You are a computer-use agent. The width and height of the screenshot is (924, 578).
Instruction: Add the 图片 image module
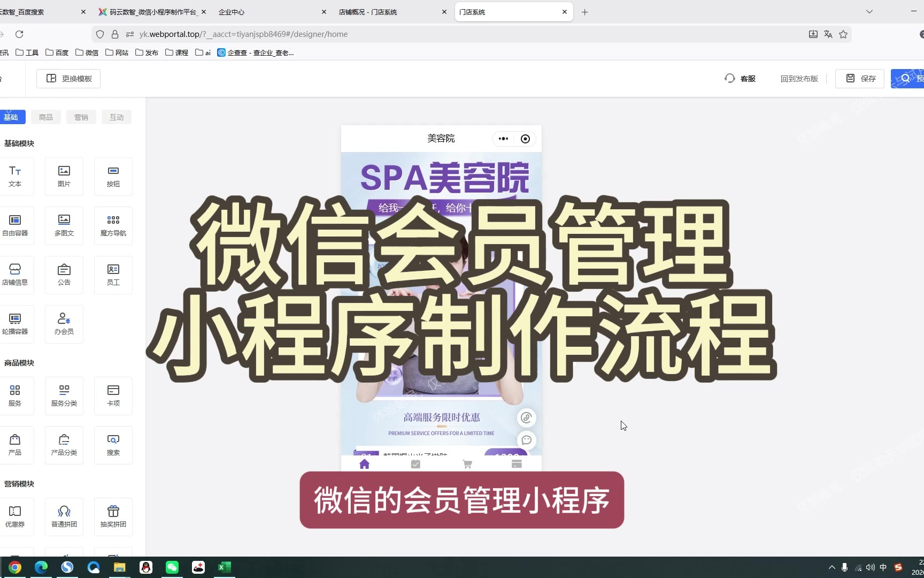[x=64, y=176]
